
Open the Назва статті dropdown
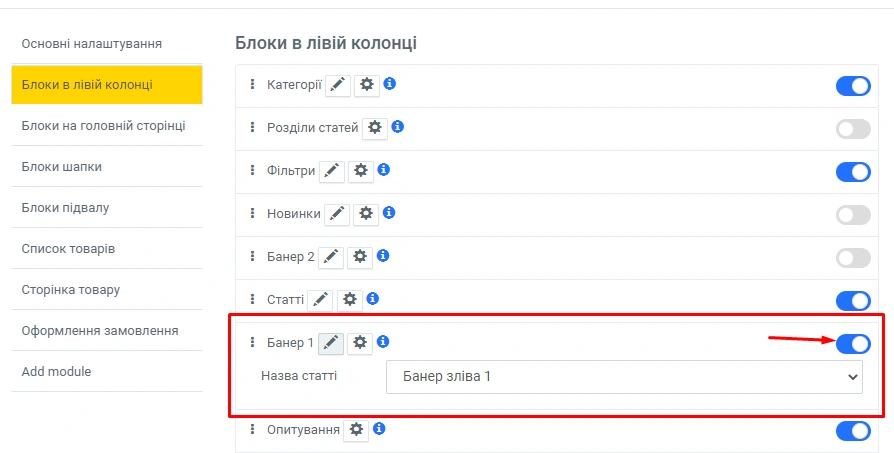624,377
